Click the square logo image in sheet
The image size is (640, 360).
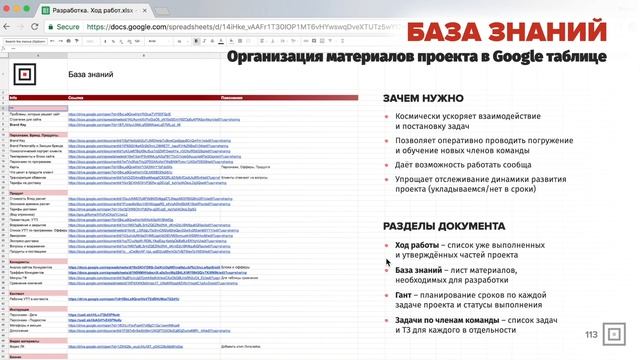tap(24, 74)
